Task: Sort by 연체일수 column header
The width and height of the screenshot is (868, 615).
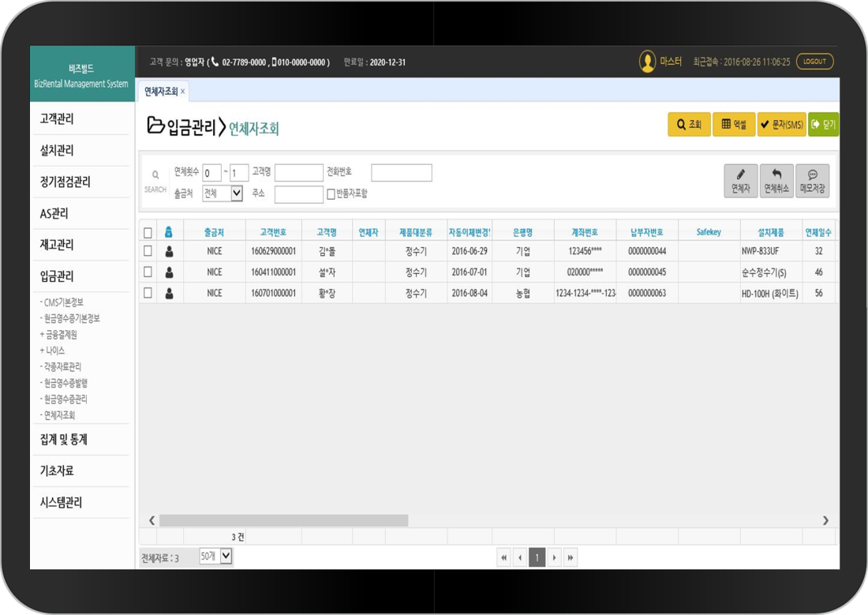Action: coord(818,233)
